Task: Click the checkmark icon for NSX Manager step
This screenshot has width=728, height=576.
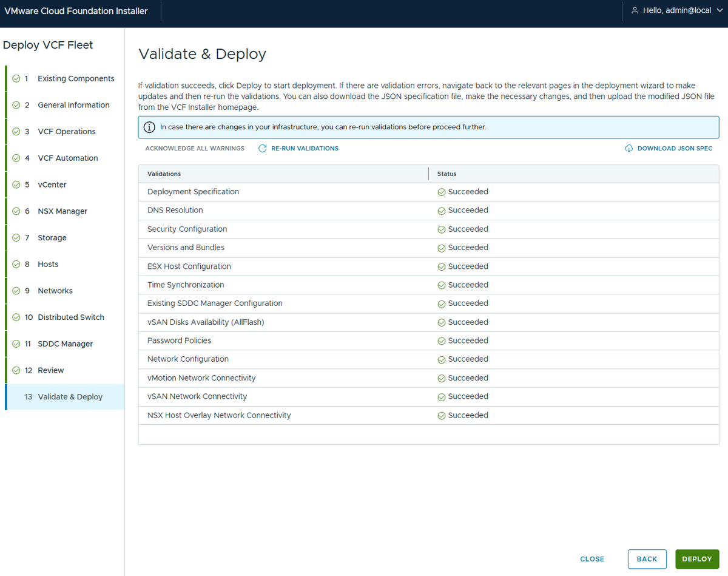Action: (x=16, y=211)
